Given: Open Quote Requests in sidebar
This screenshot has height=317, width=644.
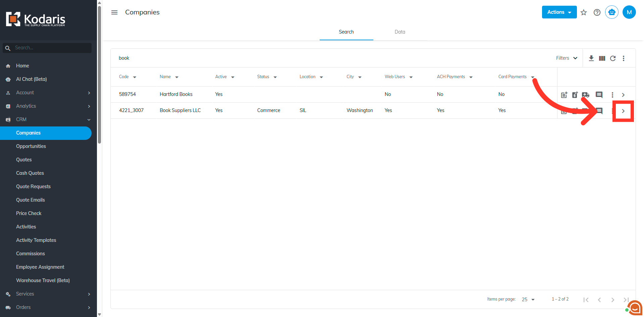Looking at the screenshot, I should (33, 187).
